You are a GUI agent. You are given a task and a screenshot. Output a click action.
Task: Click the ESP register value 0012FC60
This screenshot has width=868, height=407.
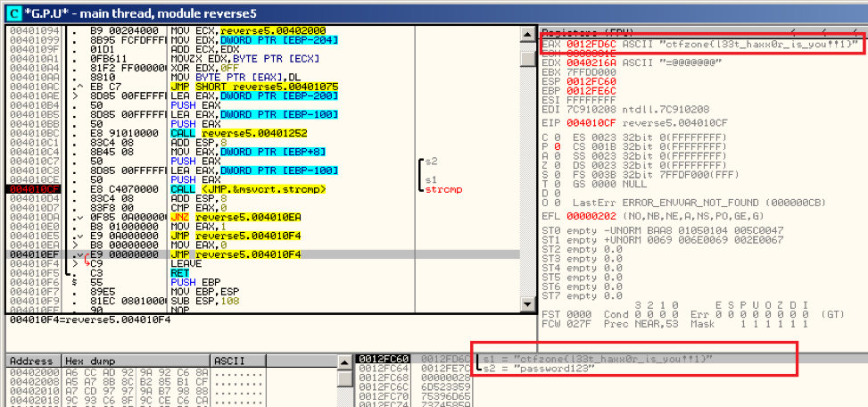coord(591,81)
